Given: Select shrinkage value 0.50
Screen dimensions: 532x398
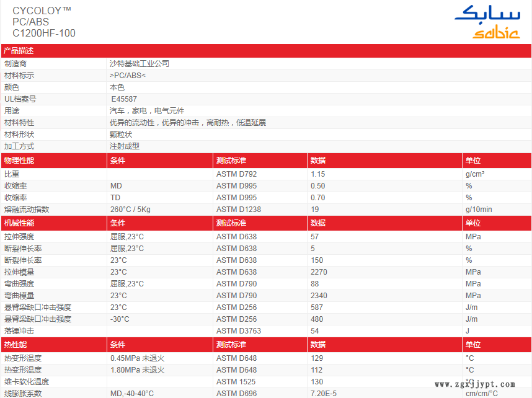Looking at the screenshot, I should [x=317, y=186].
